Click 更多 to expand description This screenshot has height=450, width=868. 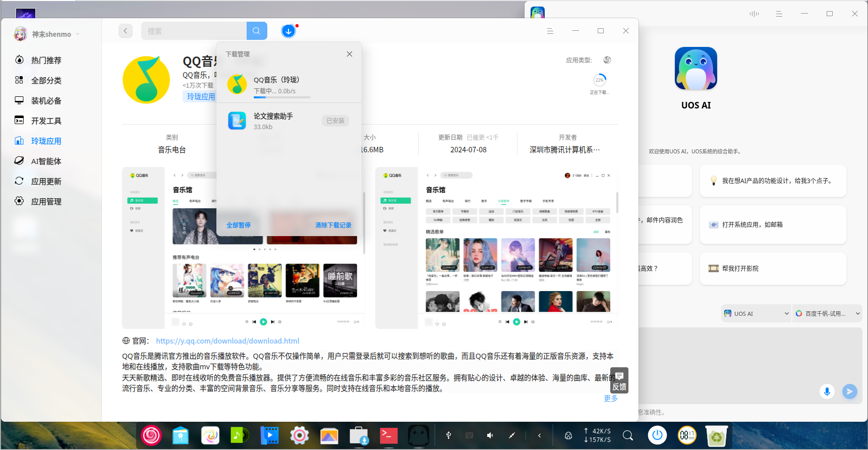click(611, 399)
